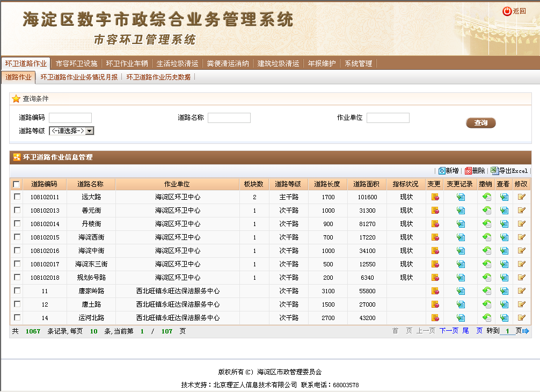Click the 道路长度 column header
This screenshot has width=540, height=392.
[x=327, y=184]
